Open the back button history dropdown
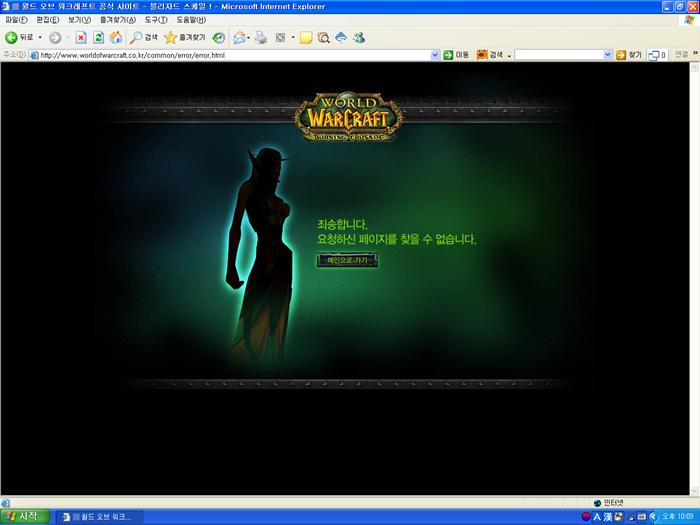The image size is (700, 525). pyautogui.click(x=40, y=38)
